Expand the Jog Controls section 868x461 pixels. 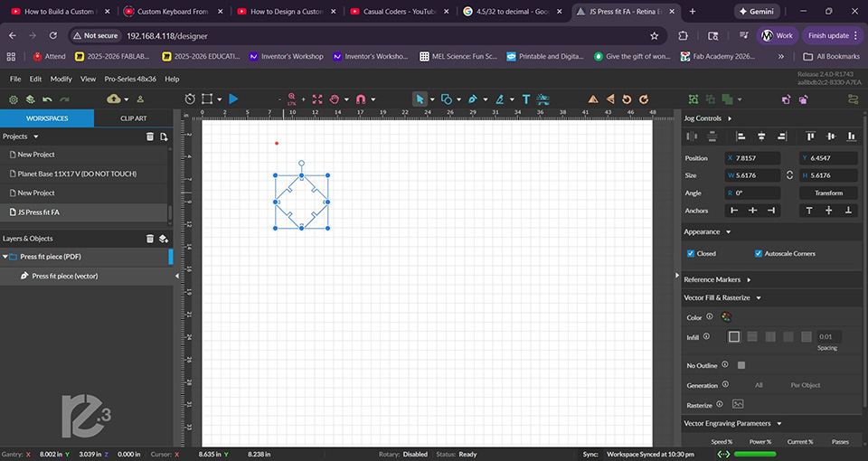tap(730, 118)
